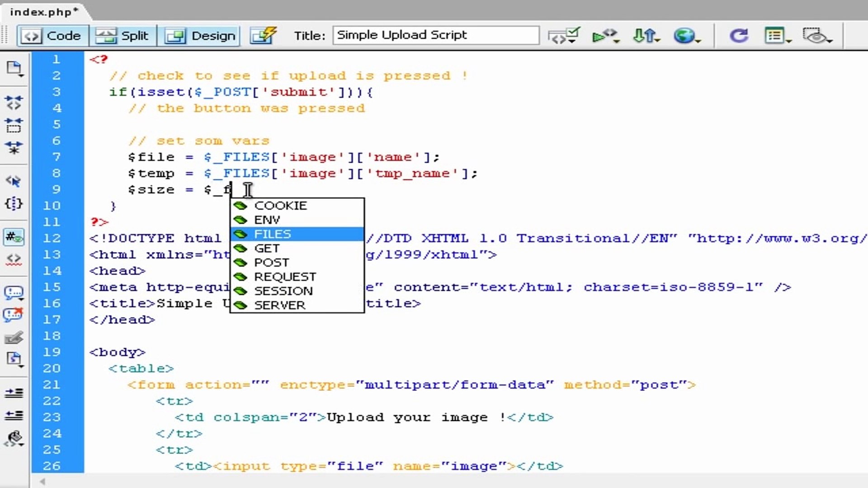Click the Refresh design view icon
868x488 pixels.
tap(739, 36)
